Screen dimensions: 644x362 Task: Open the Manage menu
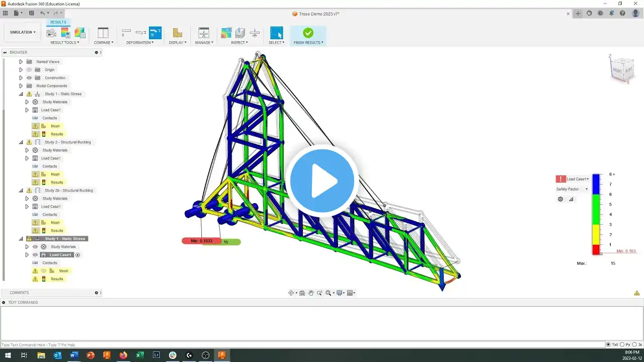[204, 43]
